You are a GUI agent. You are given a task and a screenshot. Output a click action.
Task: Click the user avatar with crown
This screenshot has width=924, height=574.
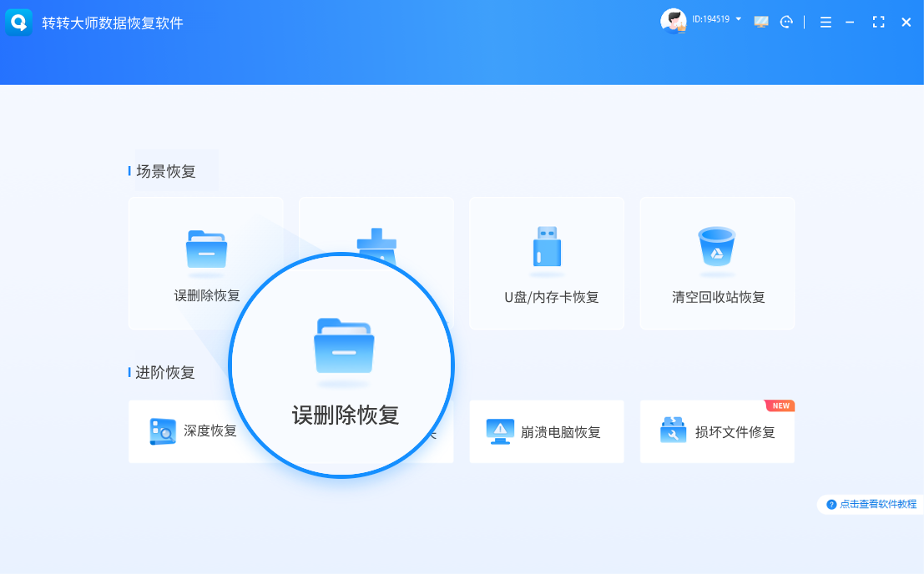[673, 22]
